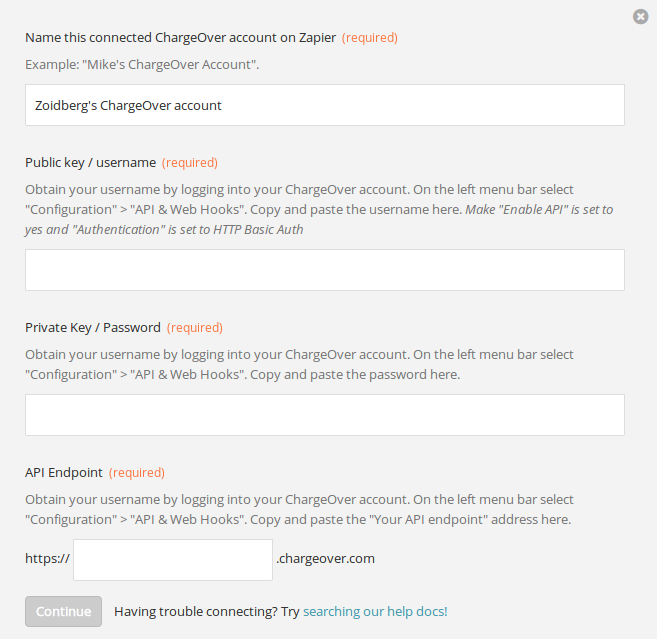Click the 'Having trouble connecting?' text
Image resolution: width=657 pixels, height=639 pixels.
tap(196, 611)
